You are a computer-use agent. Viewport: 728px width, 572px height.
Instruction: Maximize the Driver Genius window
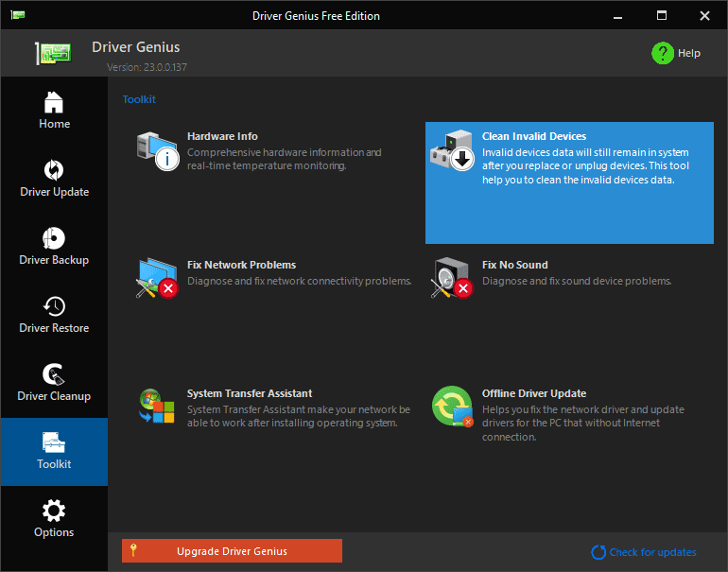pos(662,16)
